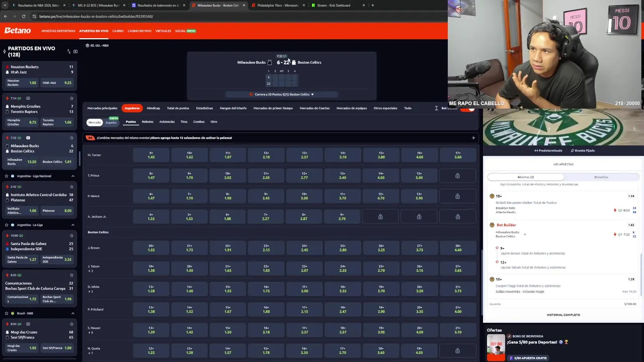Switch to Resultados de baloncesto browser tab
The height and width of the screenshot is (362, 644).
coord(158,5)
